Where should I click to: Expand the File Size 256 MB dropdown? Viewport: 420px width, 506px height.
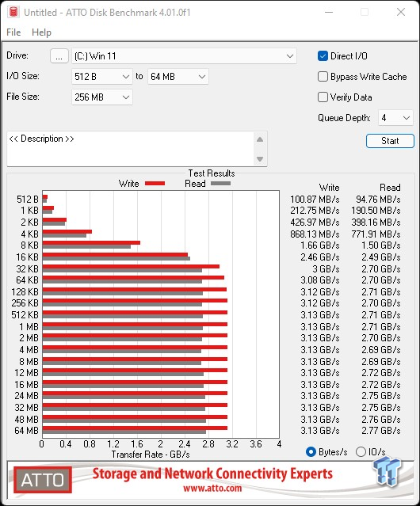[102, 97]
